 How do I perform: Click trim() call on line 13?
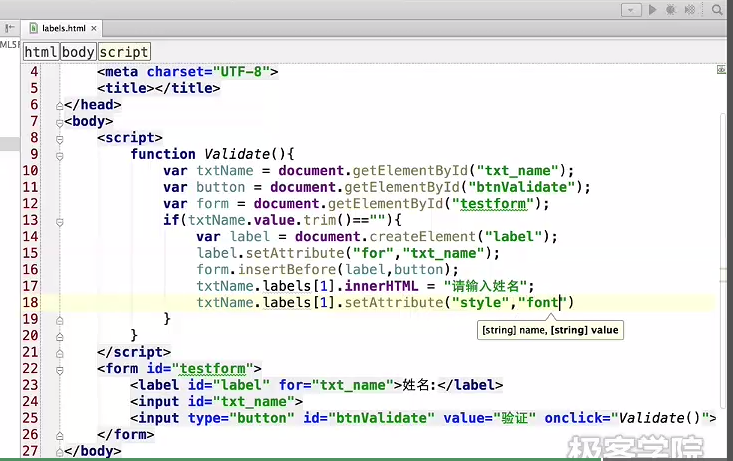(327, 220)
